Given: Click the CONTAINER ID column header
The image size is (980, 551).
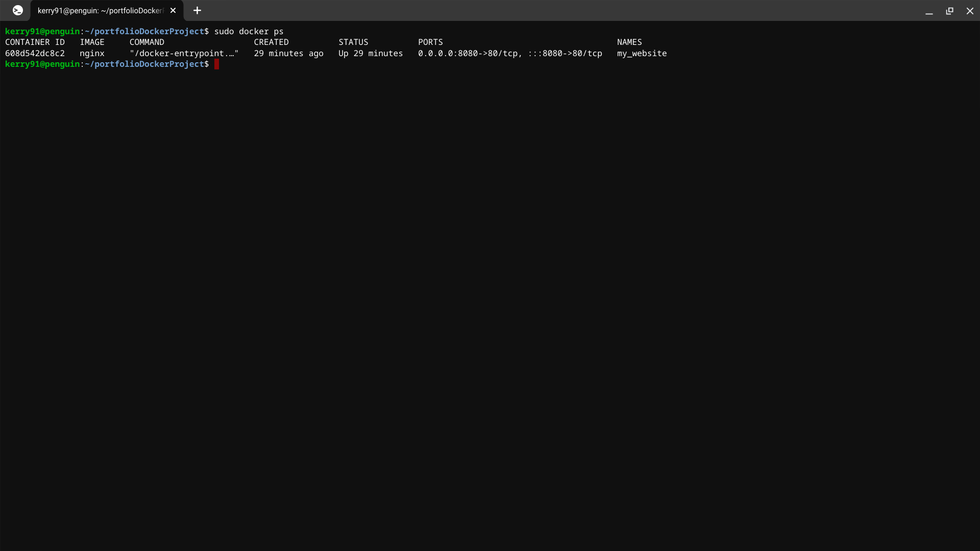Looking at the screenshot, I should point(35,42).
